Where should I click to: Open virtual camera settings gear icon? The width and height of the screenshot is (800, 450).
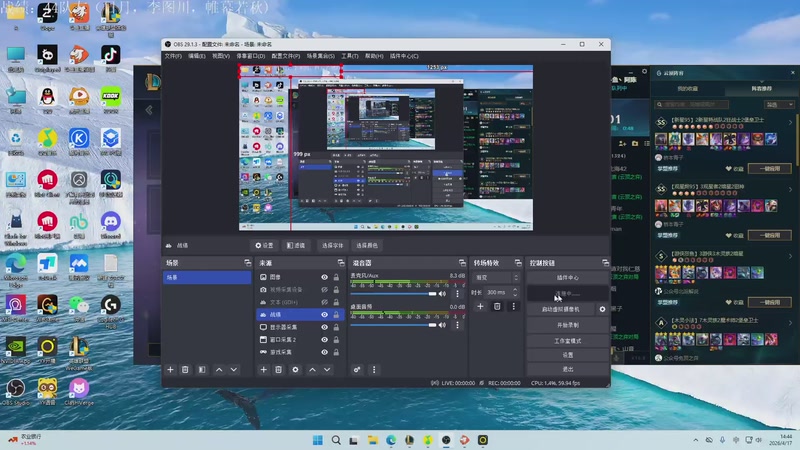602,309
